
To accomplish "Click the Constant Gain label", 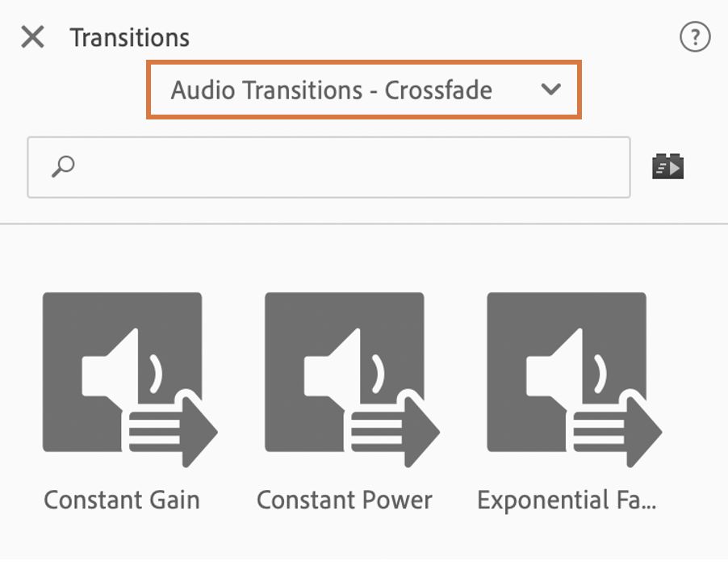I will (x=122, y=500).
